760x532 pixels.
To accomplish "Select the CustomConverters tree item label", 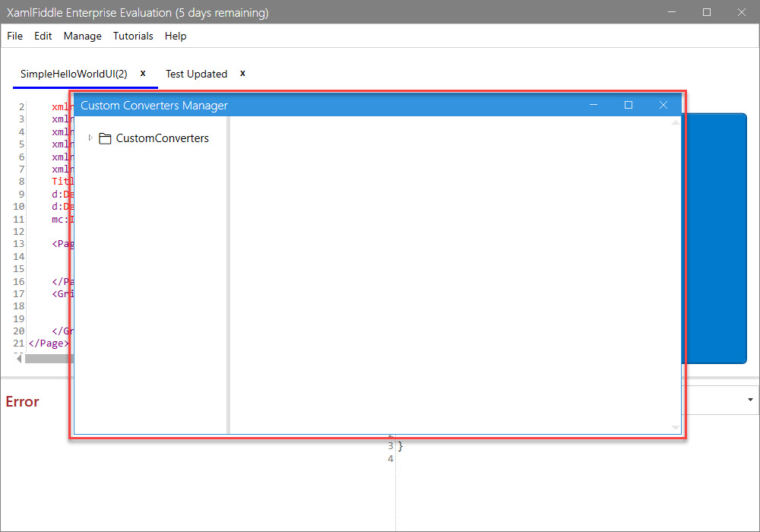I will click(162, 138).
